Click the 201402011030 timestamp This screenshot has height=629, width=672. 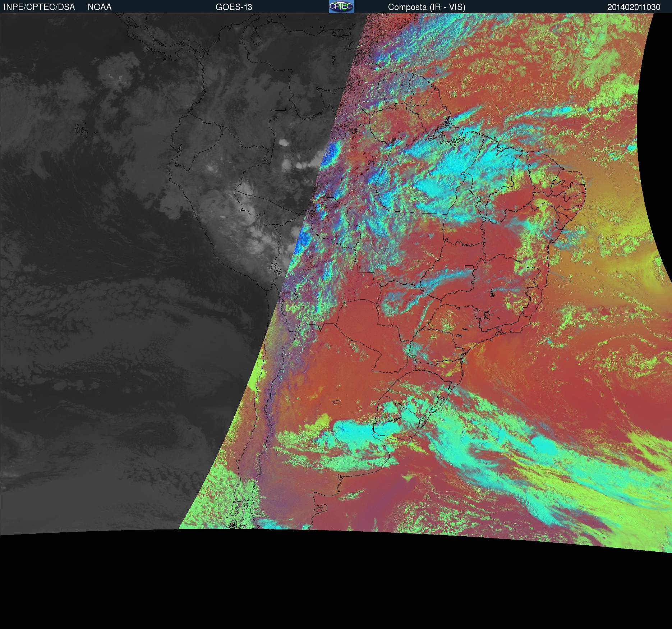[x=634, y=7]
